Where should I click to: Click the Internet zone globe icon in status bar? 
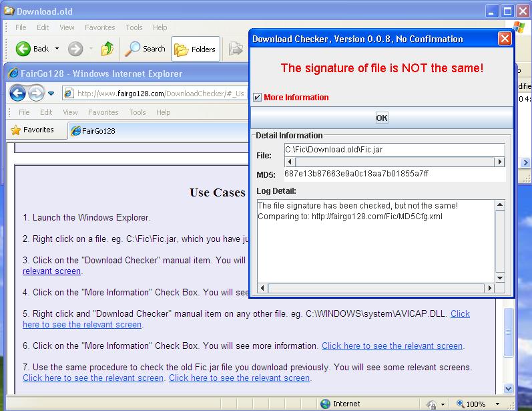click(x=325, y=404)
